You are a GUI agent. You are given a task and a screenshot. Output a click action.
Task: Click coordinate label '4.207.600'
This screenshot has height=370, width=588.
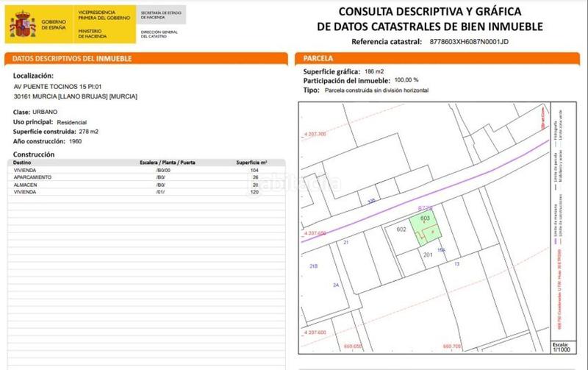tap(315, 332)
